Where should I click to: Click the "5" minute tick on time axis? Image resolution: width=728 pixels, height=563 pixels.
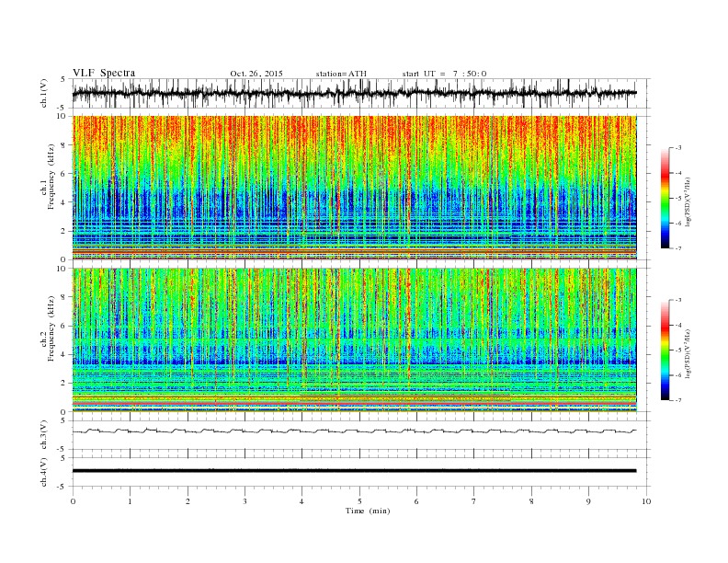point(359,501)
